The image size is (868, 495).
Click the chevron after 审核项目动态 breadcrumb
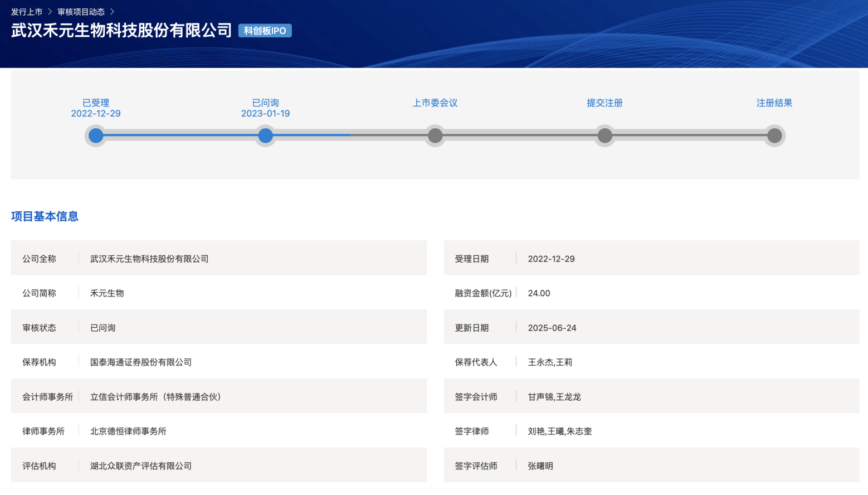click(x=112, y=12)
